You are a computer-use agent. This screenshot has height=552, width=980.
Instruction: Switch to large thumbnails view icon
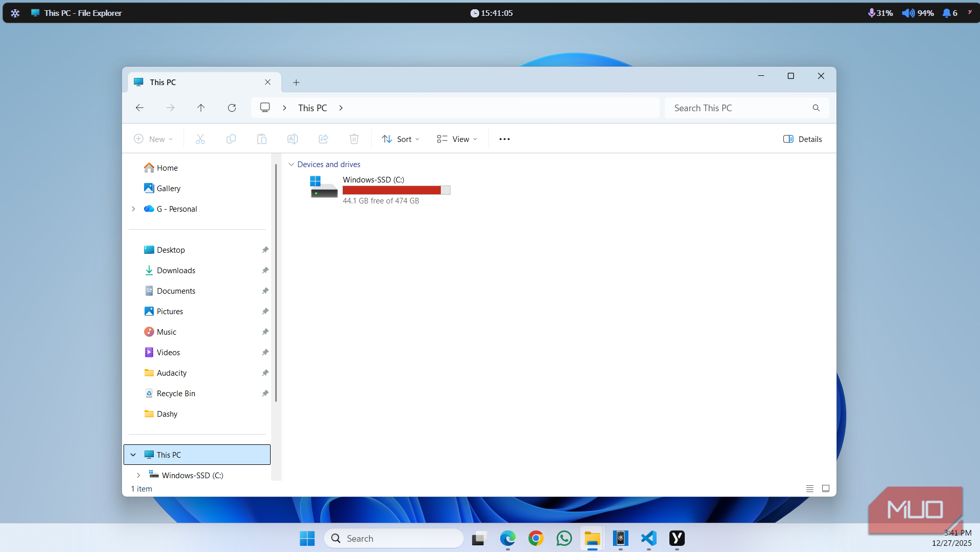click(x=826, y=489)
